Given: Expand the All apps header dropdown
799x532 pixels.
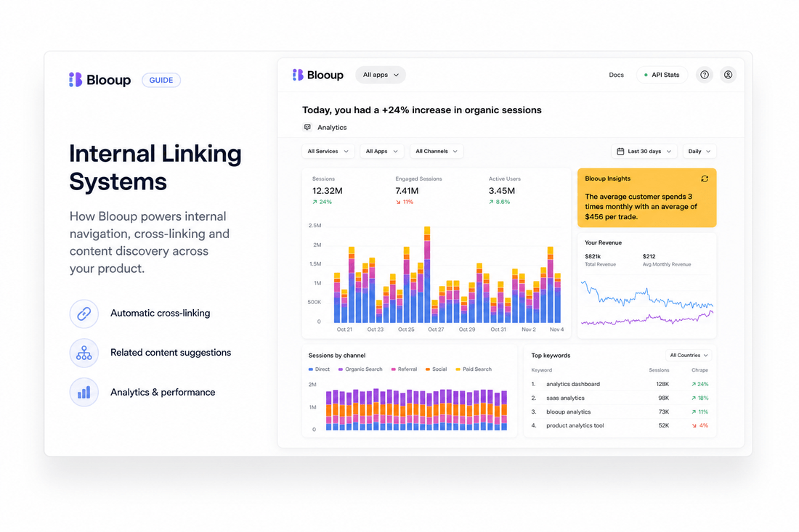Looking at the screenshot, I should click(381, 75).
